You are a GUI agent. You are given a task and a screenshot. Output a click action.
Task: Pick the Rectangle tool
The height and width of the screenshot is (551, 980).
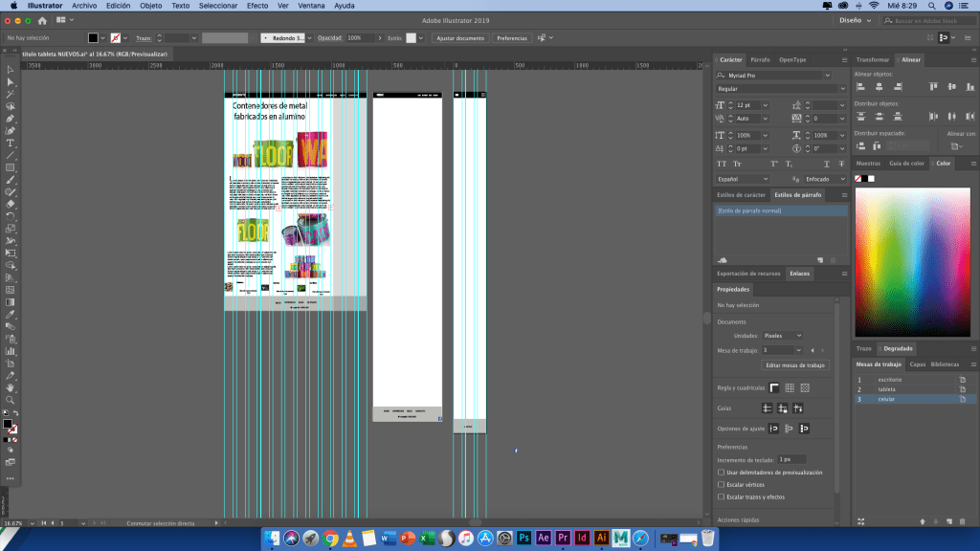tap(11, 167)
